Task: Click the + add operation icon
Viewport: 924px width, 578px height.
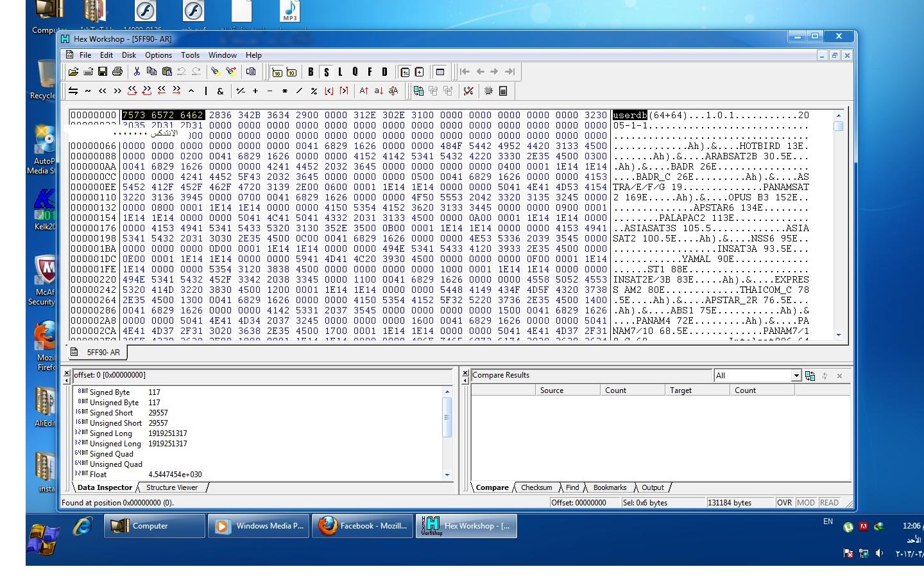Action: (x=255, y=91)
